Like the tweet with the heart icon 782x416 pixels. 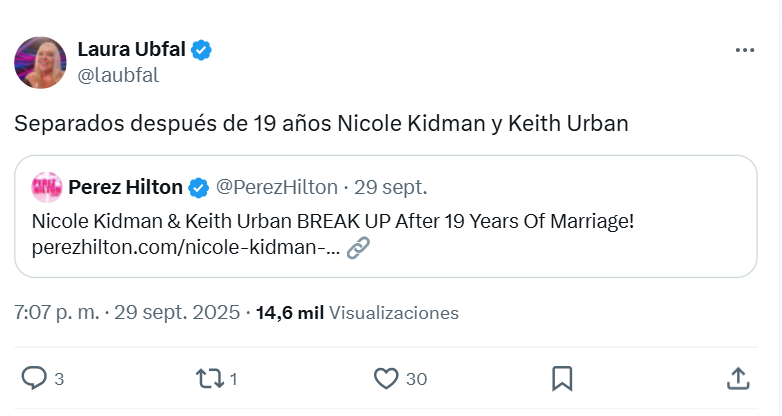click(386, 378)
